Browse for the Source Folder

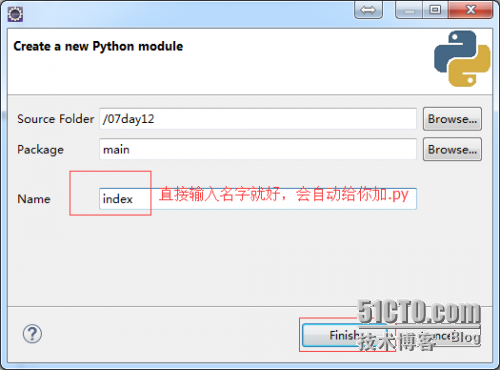click(452, 119)
